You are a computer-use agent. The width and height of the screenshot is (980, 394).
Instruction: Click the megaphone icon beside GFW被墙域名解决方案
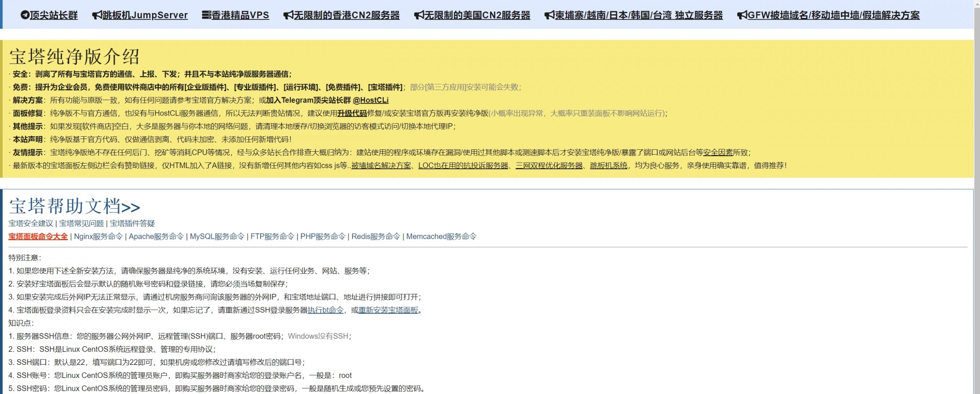742,15
